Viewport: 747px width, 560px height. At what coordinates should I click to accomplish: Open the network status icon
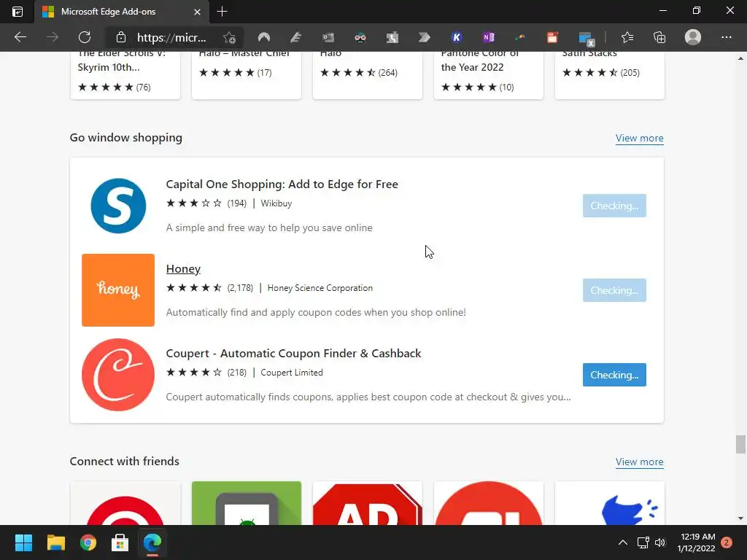643,542
